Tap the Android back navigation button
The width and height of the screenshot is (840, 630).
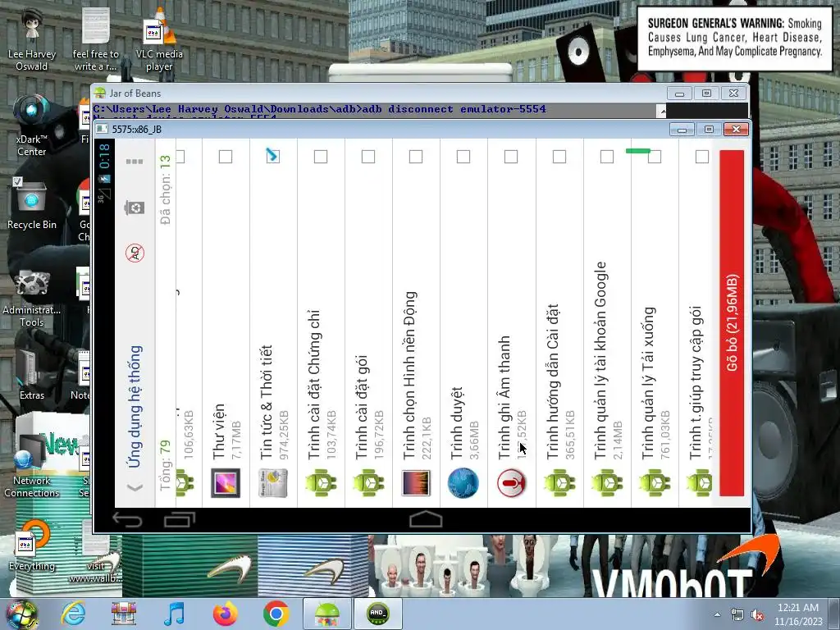pos(127,519)
